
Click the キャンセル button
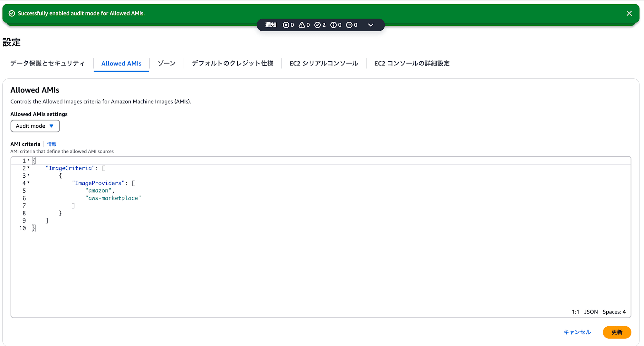[577, 332]
